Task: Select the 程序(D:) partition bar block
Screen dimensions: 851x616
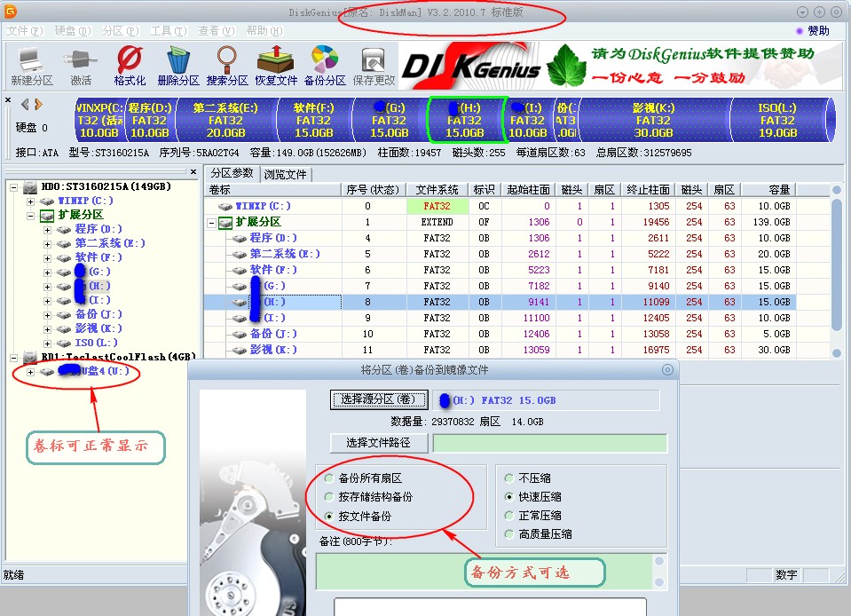Action: click(x=150, y=120)
